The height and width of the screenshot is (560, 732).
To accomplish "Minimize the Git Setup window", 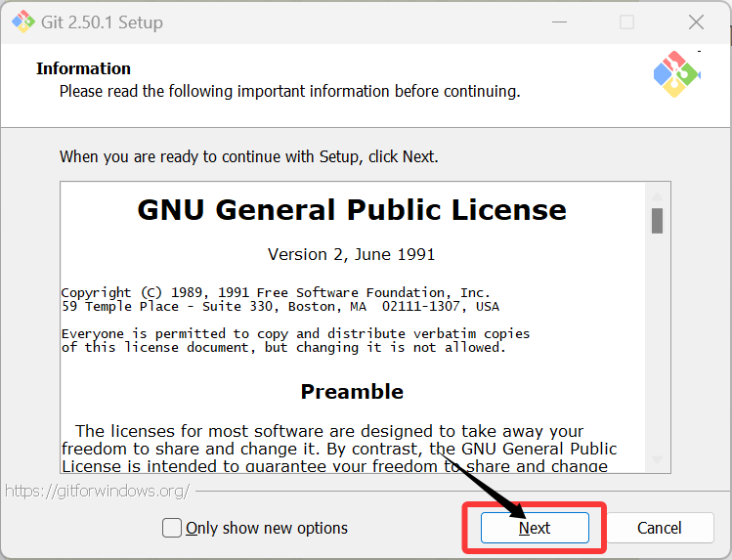I will tap(558, 22).
